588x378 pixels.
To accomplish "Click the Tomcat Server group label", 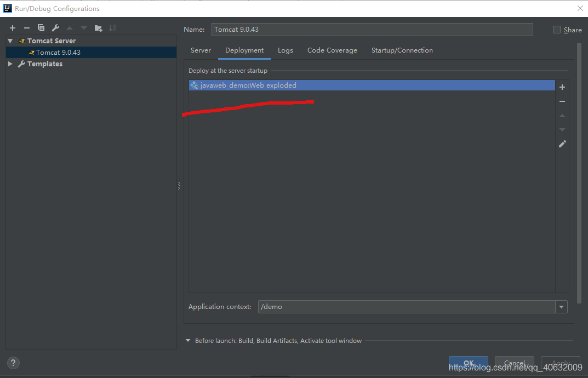I will pos(52,41).
